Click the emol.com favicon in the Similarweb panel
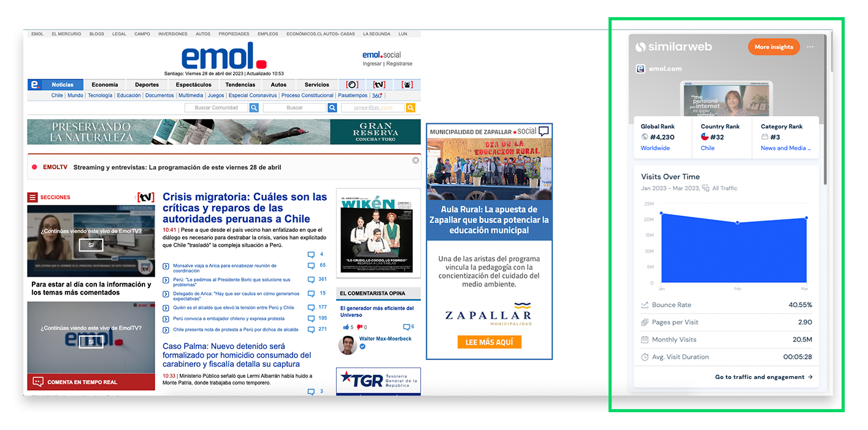 (640, 69)
